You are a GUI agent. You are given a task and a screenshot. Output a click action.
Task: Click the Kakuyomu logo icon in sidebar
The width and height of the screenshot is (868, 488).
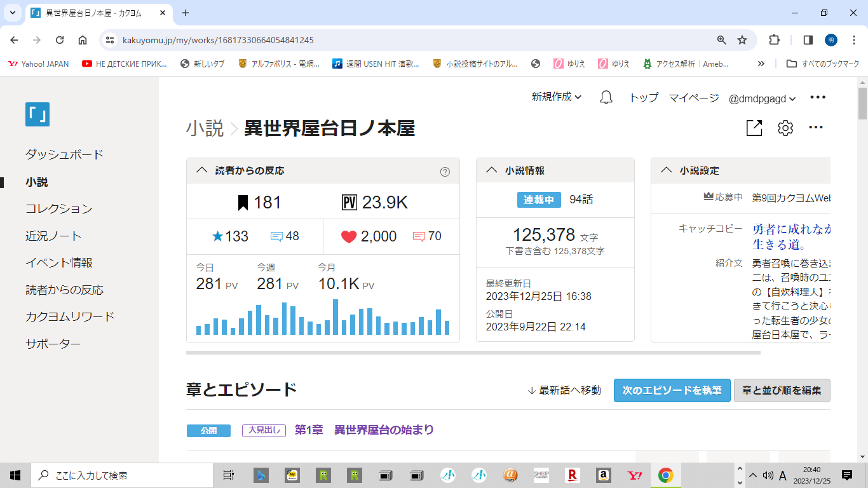(37, 114)
